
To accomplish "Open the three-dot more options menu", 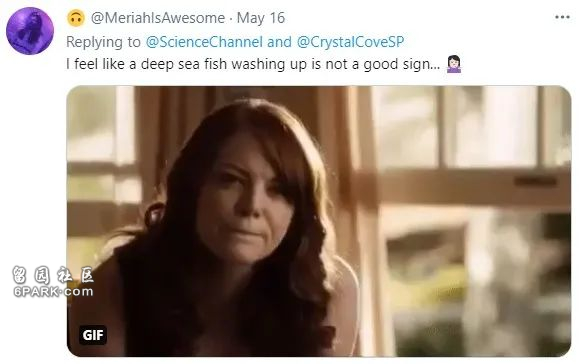I will pos(562,17).
